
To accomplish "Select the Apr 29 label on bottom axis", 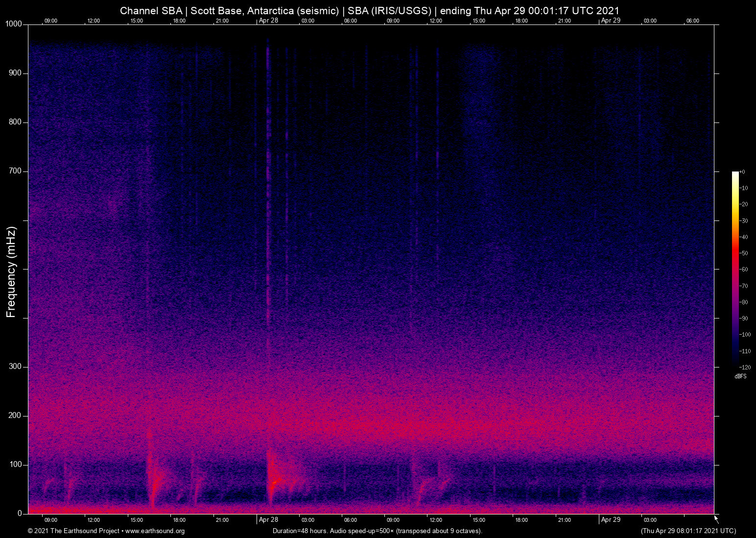I will tap(611, 520).
